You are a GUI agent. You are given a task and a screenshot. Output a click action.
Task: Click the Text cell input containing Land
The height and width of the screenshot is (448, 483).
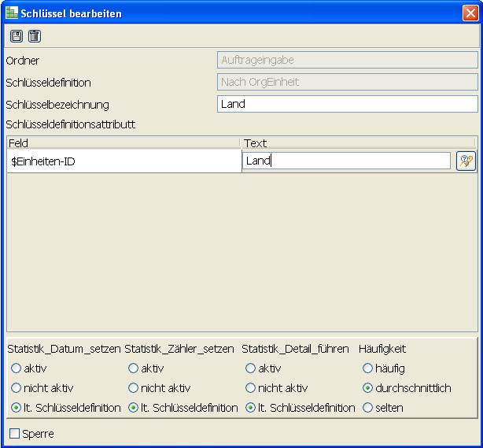[x=346, y=161]
